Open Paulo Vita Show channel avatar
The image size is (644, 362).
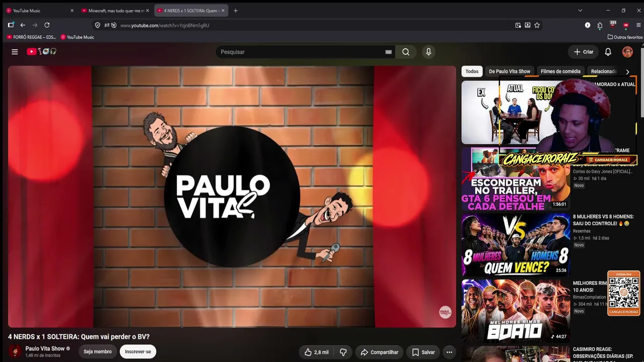pyautogui.click(x=16, y=351)
